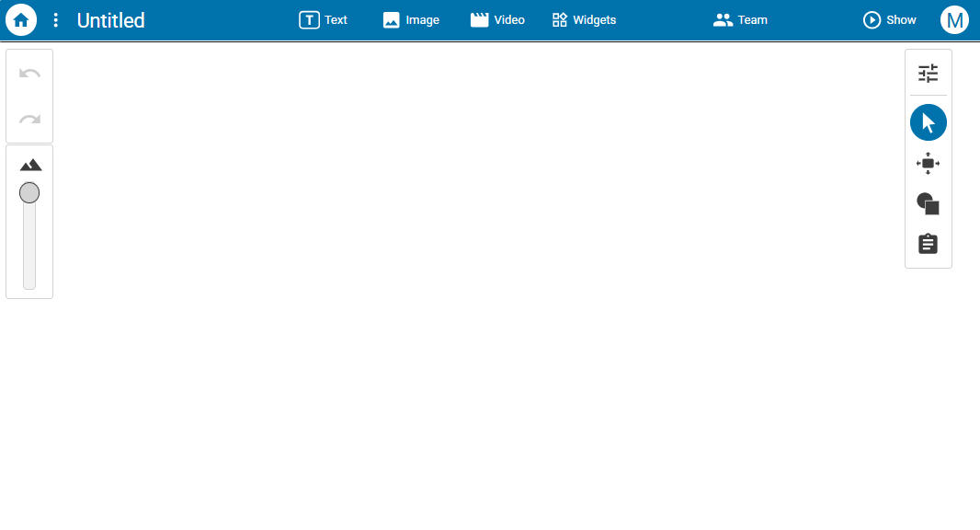Insert a Text element
Viewport: 980px width, 530px height.
coord(323,19)
